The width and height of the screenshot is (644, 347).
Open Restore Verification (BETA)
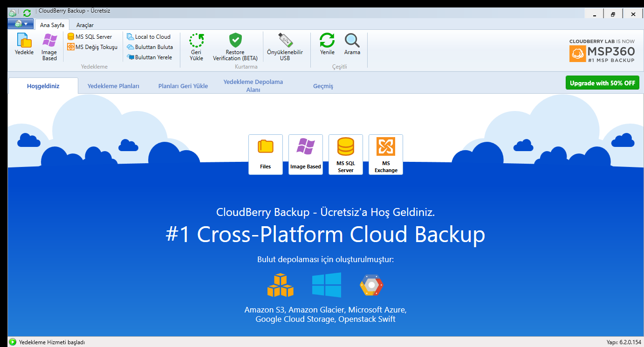point(235,47)
